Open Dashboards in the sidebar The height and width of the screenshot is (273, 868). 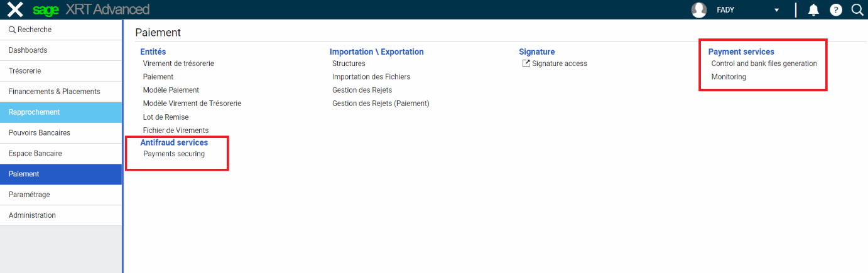(28, 50)
